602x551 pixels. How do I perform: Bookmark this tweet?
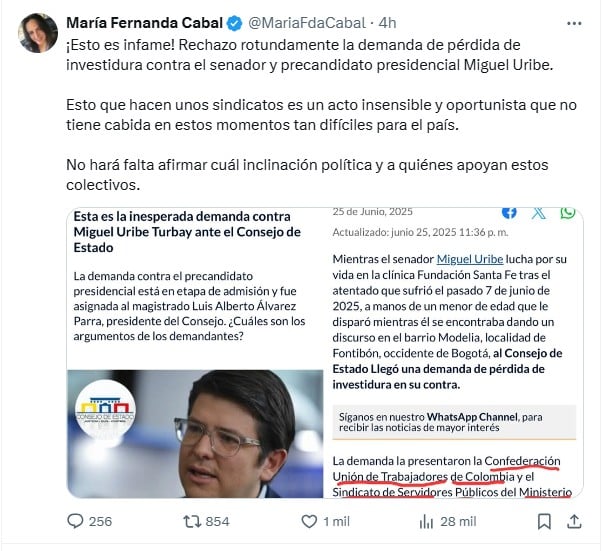click(x=544, y=521)
